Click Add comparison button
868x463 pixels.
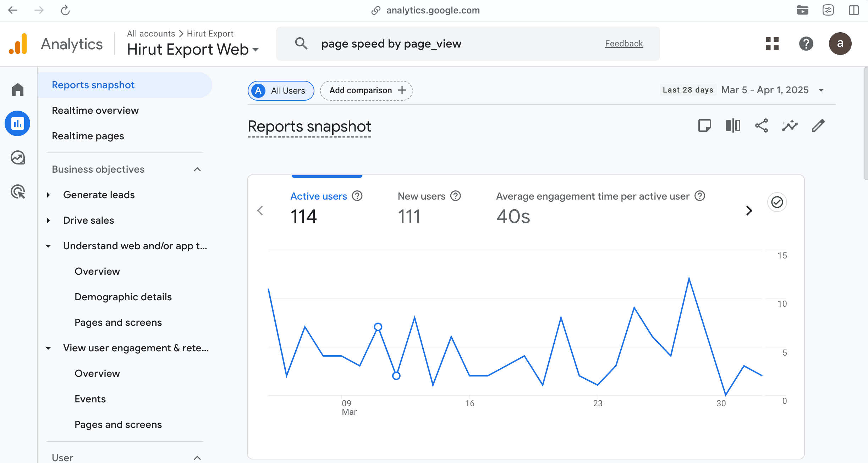(x=366, y=91)
